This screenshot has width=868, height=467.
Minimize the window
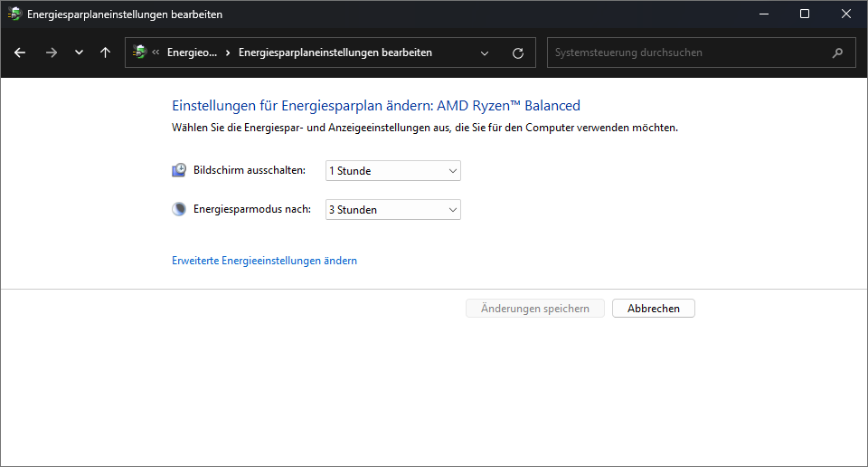(x=764, y=14)
